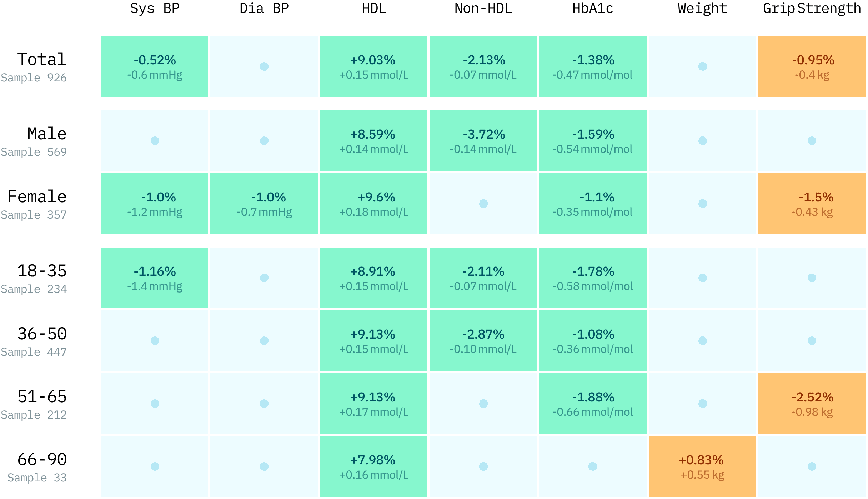Click the dot in Male Grip Strength cell

coord(812,141)
